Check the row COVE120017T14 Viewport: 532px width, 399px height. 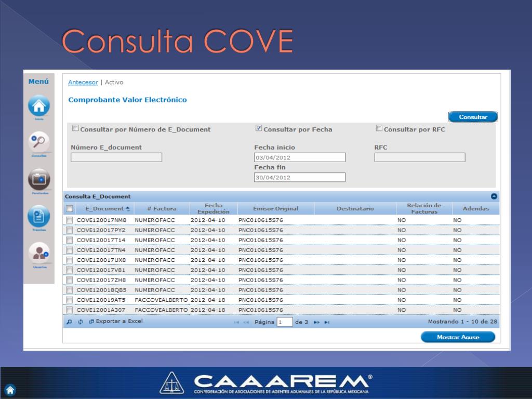[x=69, y=240]
